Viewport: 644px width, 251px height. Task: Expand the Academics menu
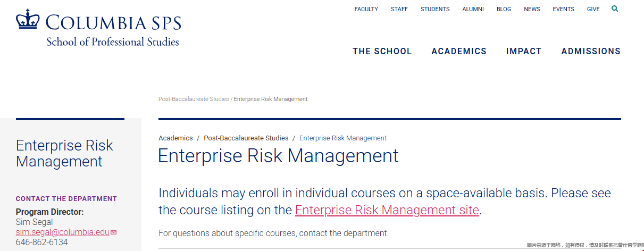tap(459, 51)
